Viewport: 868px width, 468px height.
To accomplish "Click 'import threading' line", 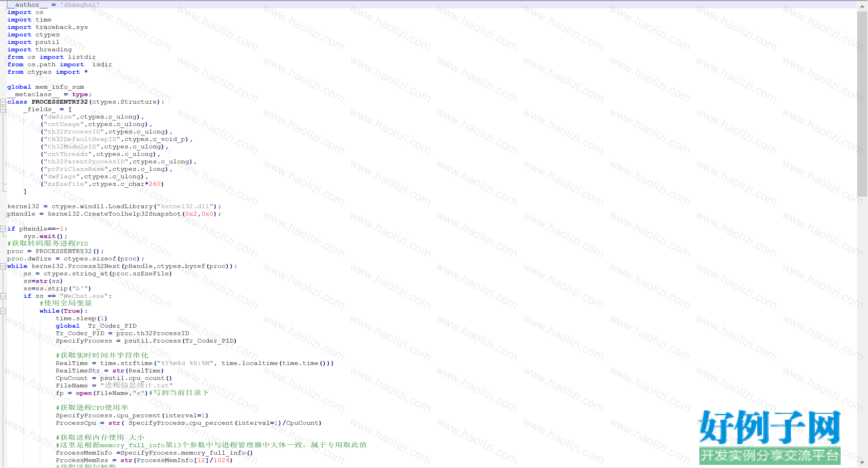I will tap(40, 49).
